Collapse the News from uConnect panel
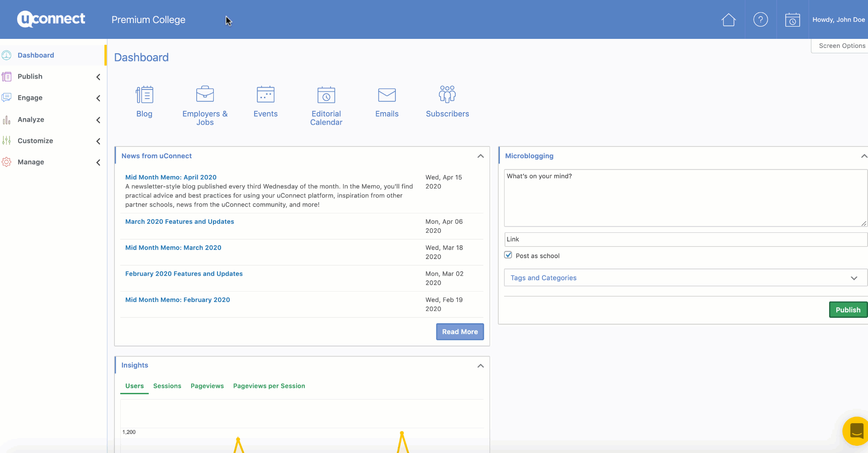The image size is (868, 453). pos(480,156)
